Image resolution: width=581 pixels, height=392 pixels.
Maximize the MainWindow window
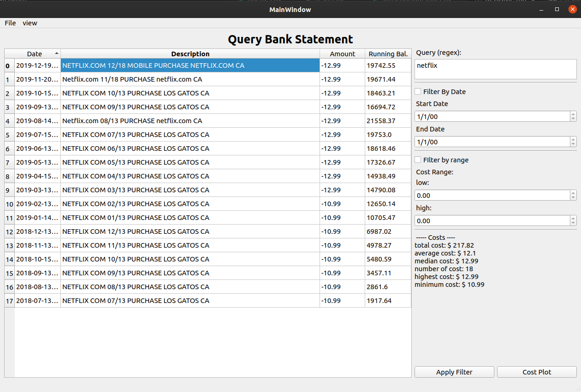(x=557, y=9)
